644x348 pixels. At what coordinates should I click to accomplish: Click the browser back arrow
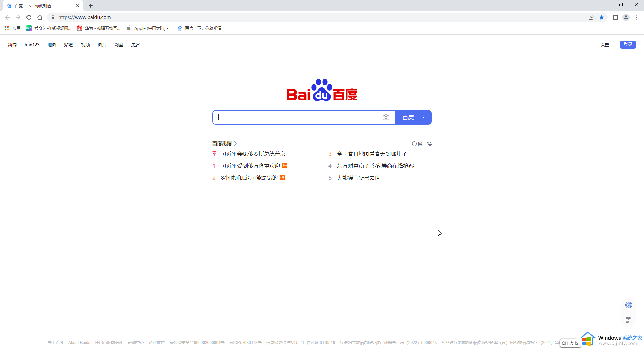coord(7,17)
